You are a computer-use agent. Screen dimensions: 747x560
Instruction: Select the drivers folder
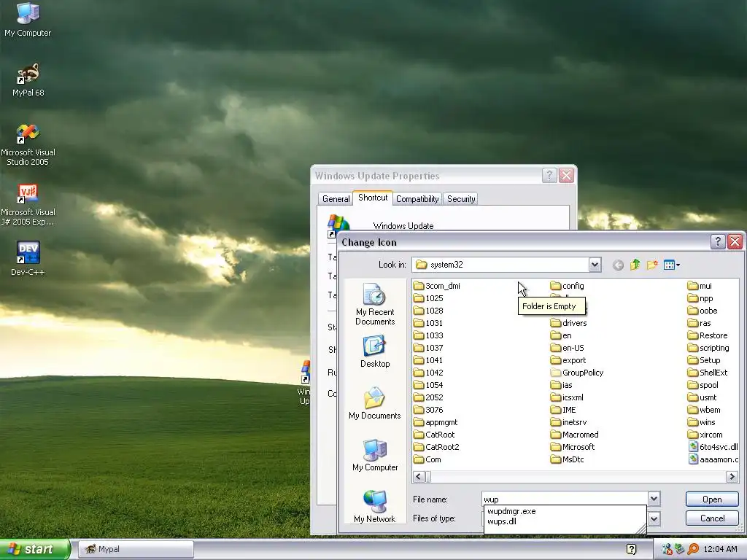click(568, 323)
